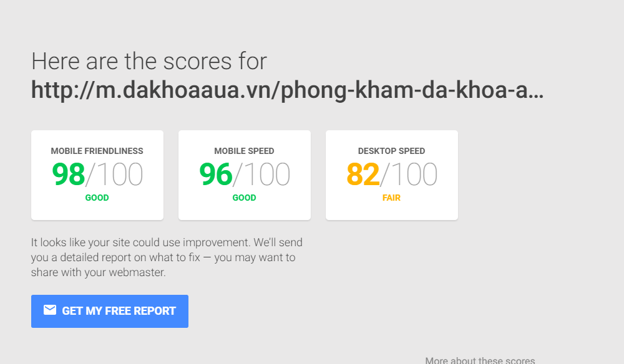624x364 pixels.
Task: Click the orange 82 score number
Action: (x=363, y=174)
